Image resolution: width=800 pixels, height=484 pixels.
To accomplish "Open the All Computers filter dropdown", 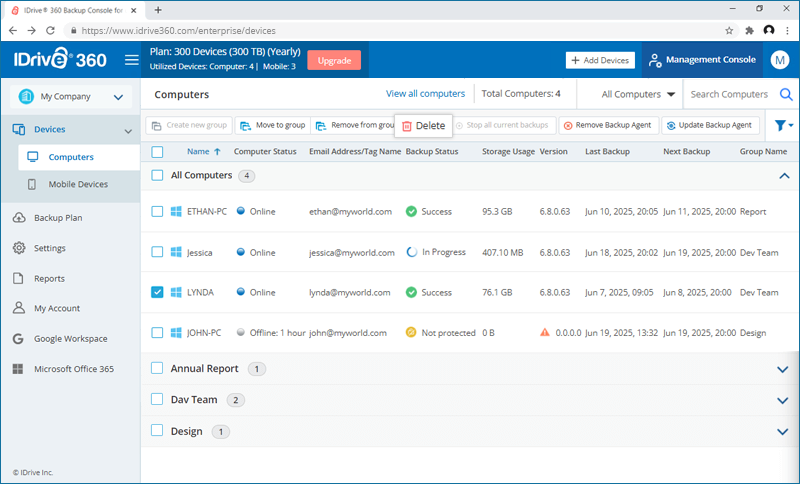I will pyautogui.click(x=638, y=95).
